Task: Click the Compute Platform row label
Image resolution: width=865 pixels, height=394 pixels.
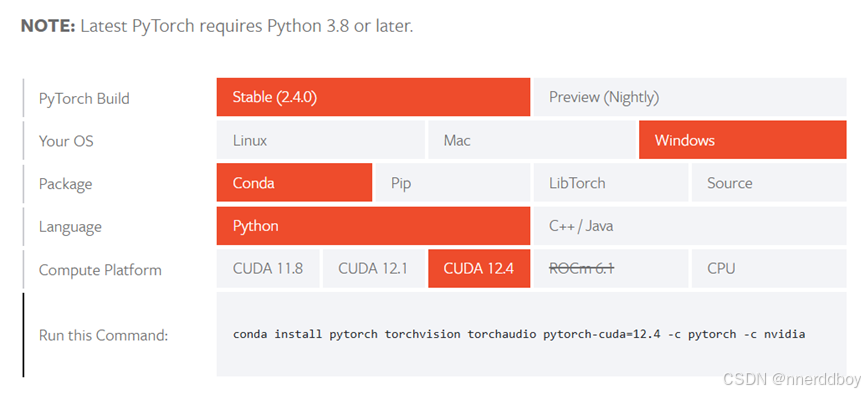Action: (100, 270)
